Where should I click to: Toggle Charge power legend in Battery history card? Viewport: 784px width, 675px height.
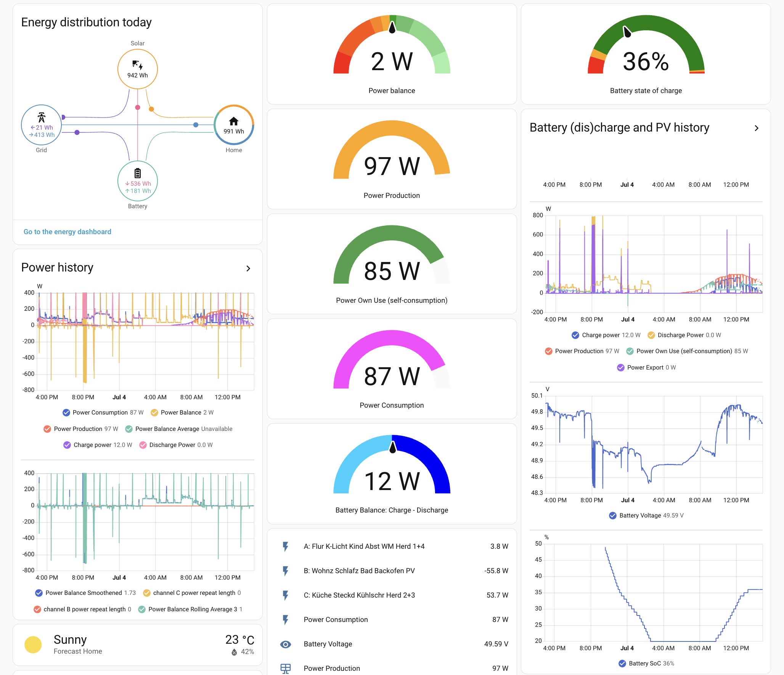point(606,335)
